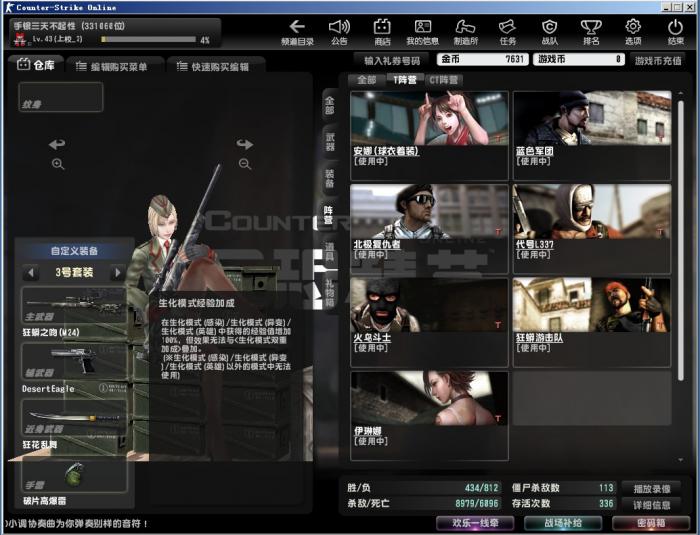Click 详细信息 details button

point(652,505)
